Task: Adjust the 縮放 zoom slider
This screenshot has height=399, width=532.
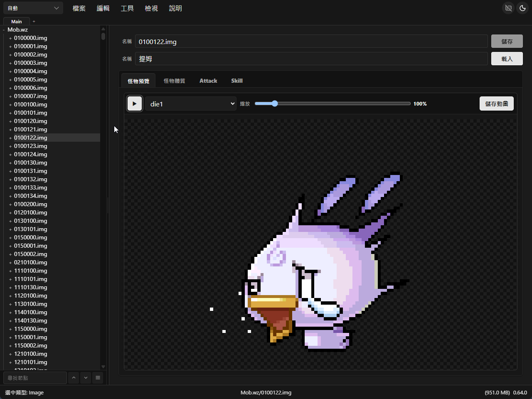Action: 332,103
